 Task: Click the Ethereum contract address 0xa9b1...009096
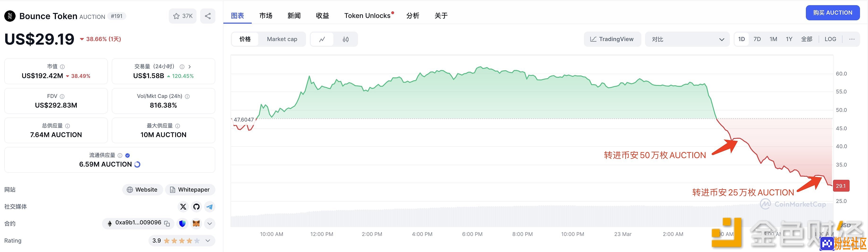[x=138, y=223]
